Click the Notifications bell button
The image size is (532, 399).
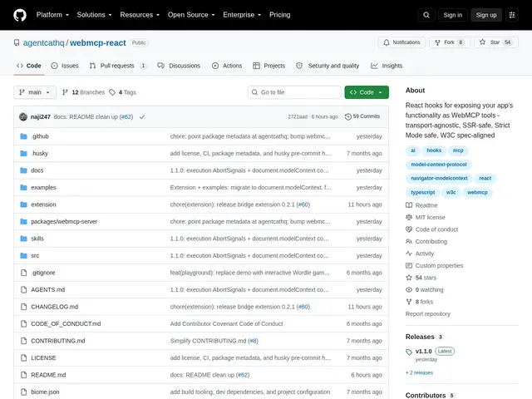coord(401,42)
